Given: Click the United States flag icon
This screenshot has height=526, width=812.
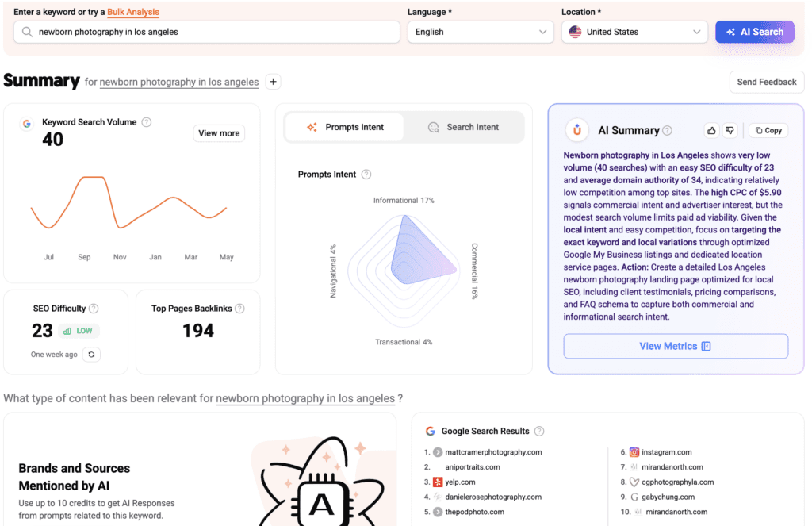Looking at the screenshot, I should [575, 32].
